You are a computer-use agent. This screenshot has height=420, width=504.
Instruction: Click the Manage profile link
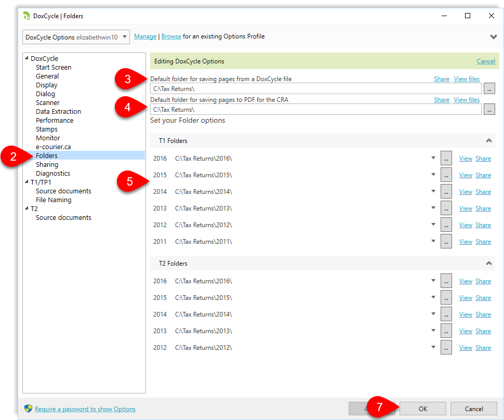click(145, 36)
